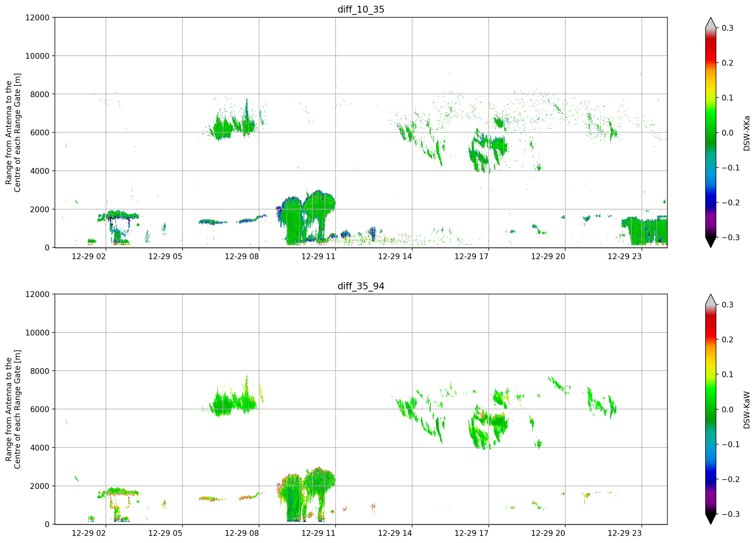Click the 12-29 08 tick under diff_10_35
The width and height of the screenshot is (756, 543).
tap(242, 256)
